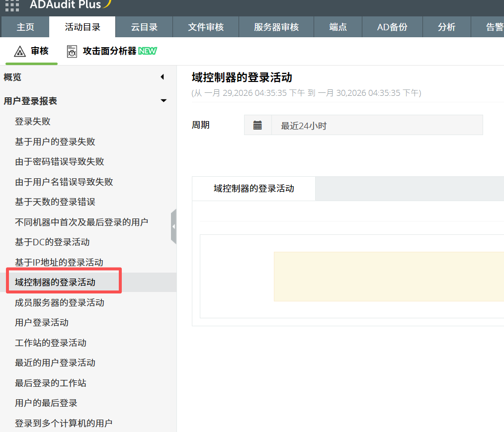Collapse the 用户登录报表 section arrow
Image resolution: width=504 pixels, height=432 pixels.
[x=163, y=101]
